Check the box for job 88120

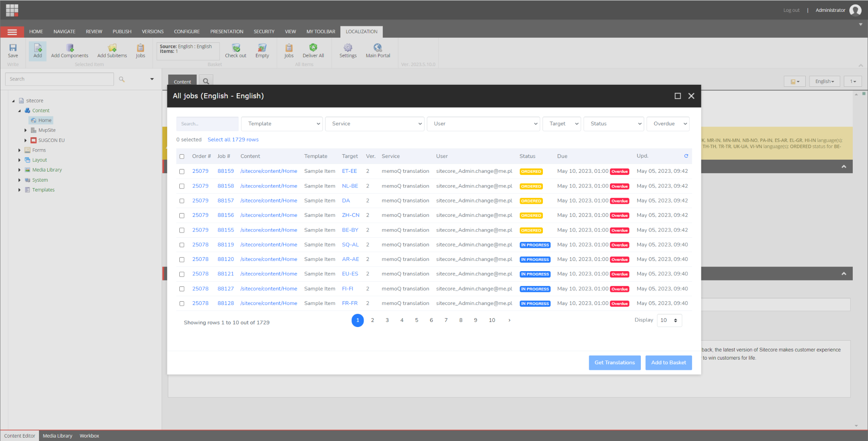point(182,260)
